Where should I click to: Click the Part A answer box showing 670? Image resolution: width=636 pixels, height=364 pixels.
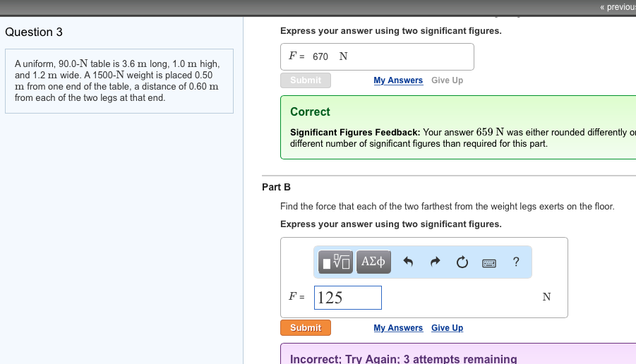[377, 56]
